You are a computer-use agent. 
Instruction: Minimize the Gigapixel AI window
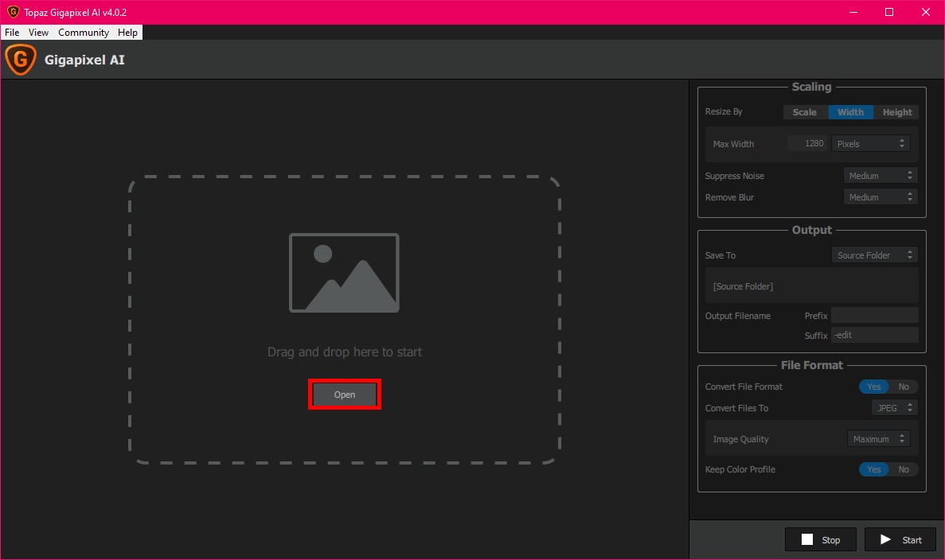(853, 12)
